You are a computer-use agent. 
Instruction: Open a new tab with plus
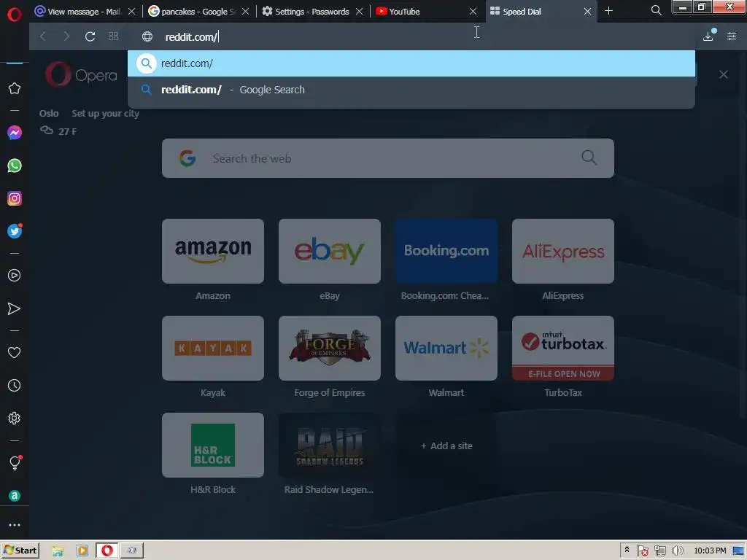608,10
